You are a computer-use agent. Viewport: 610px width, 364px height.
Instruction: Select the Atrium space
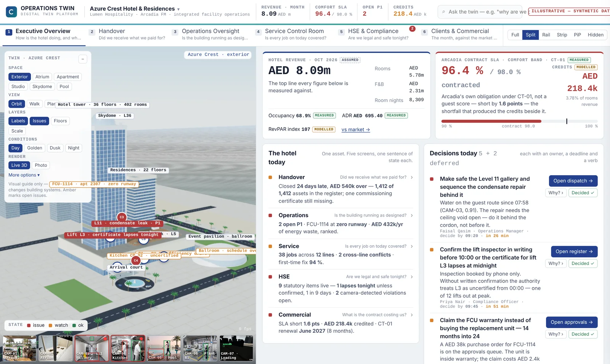pyautogui.click(x=42, y=77)
